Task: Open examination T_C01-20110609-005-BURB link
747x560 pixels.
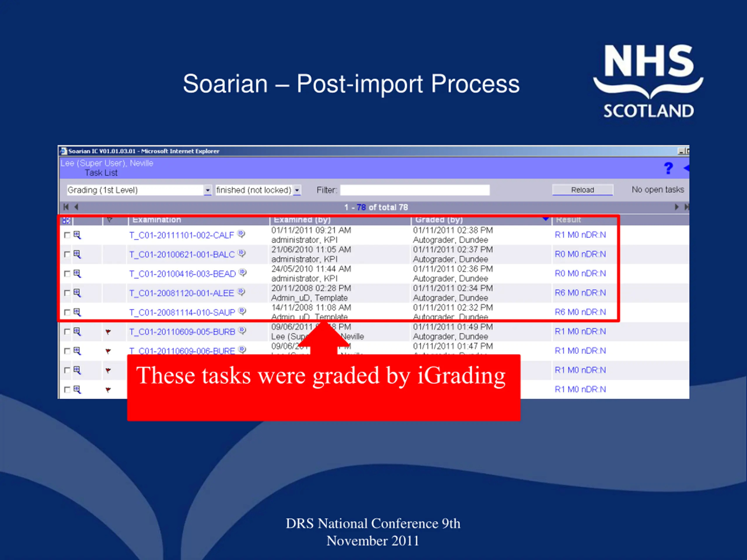Action: coord(182,332)
